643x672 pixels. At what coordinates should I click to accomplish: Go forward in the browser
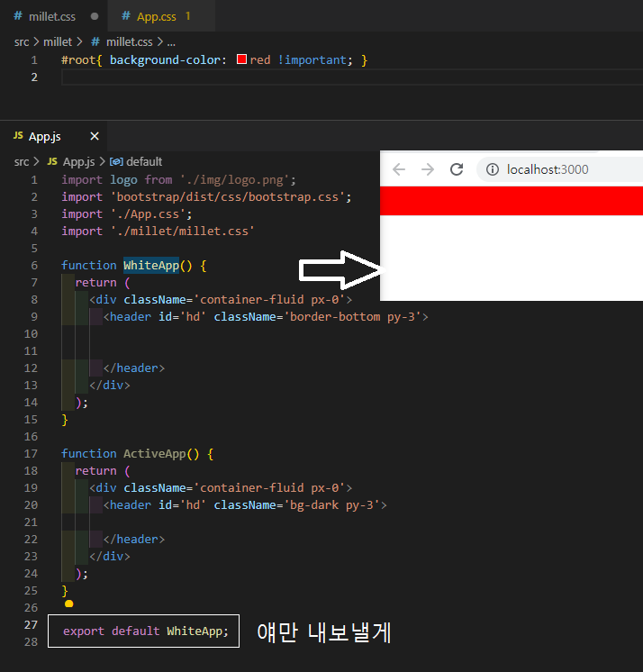click(428, 169)
